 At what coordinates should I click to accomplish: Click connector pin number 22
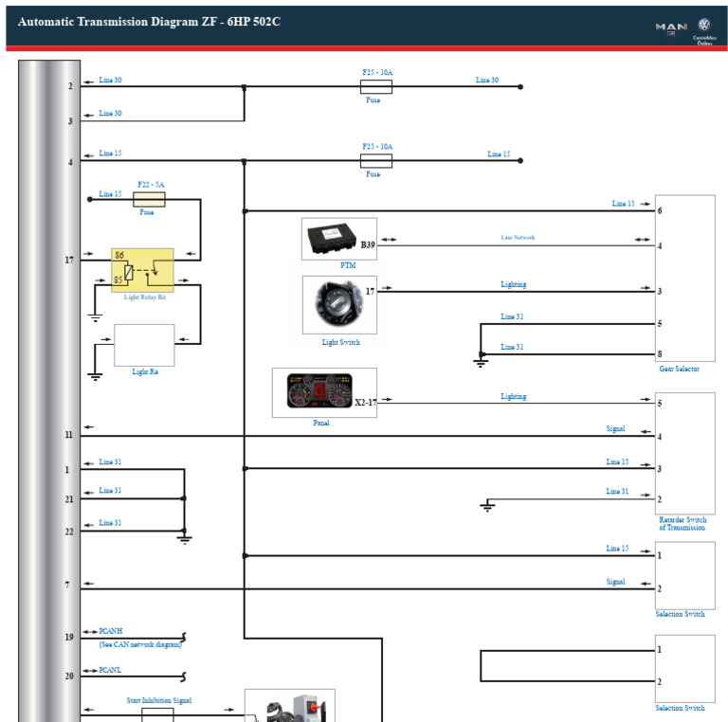point(69,532)
